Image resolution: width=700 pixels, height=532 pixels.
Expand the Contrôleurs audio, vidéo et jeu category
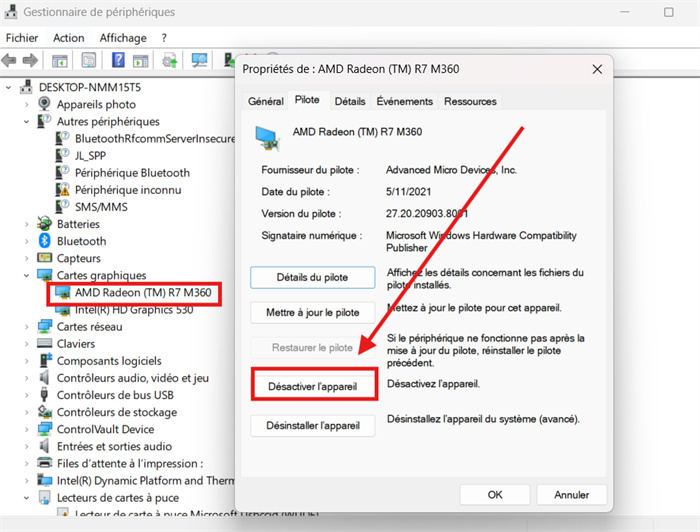26,378
